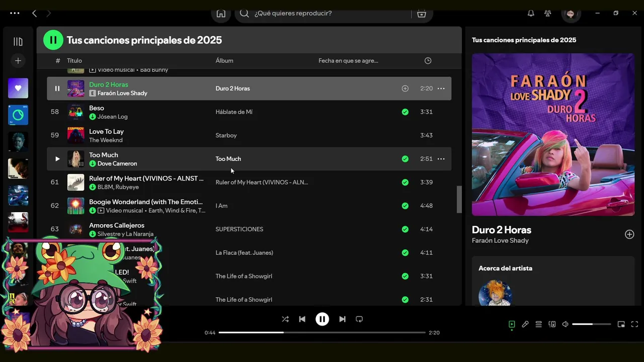Open Duro 2 Horas title in right panel
644x362 pixels.
click(502, 230)
